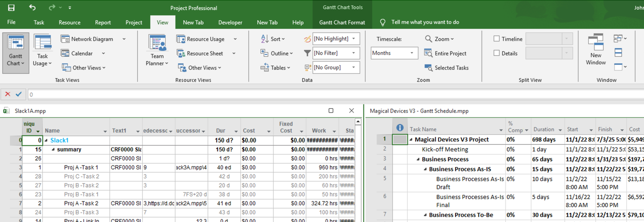
Task: Select the Kick-off Meeting task
Action: click(x=445, y=149)
